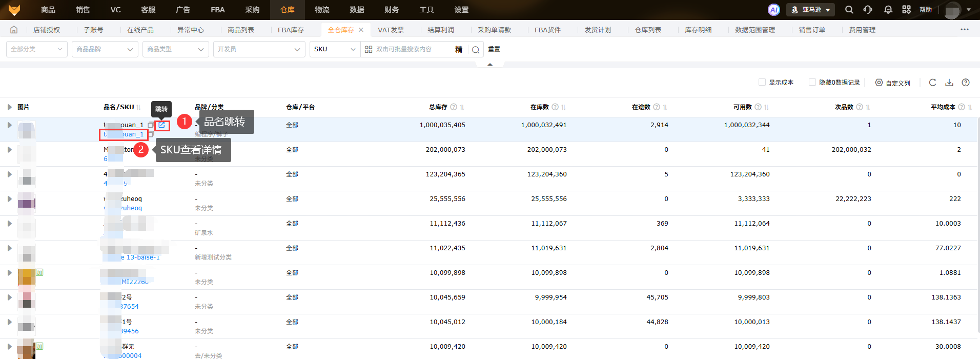Click the search magnifier in SKU field
Screen dimensions: 980x359
coord(476,50)
